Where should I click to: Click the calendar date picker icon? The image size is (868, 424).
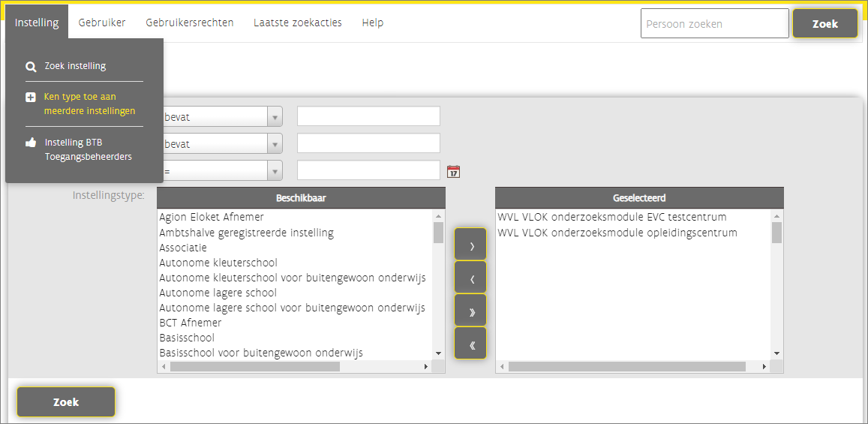(453, 172)
